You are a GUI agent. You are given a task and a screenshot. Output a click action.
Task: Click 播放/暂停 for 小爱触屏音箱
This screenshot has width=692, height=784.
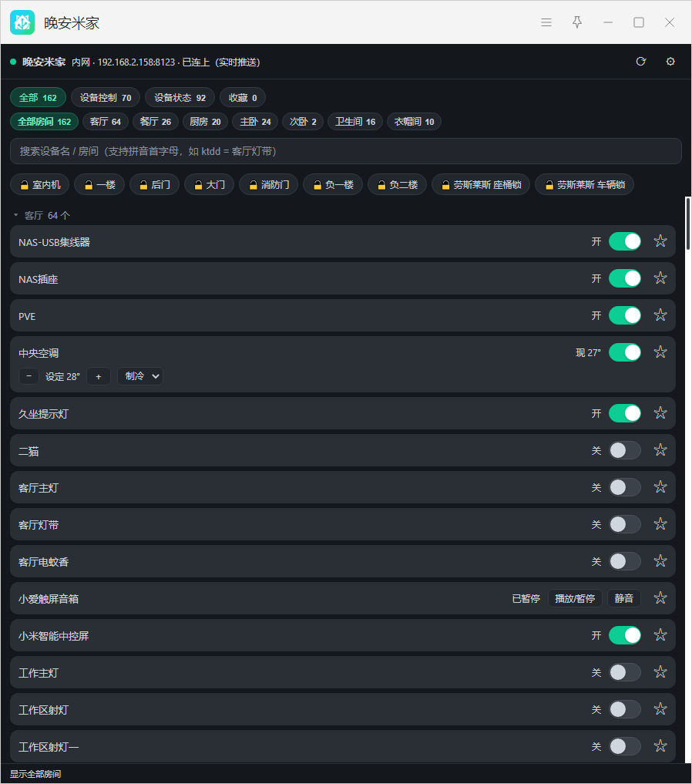point(575,598)
